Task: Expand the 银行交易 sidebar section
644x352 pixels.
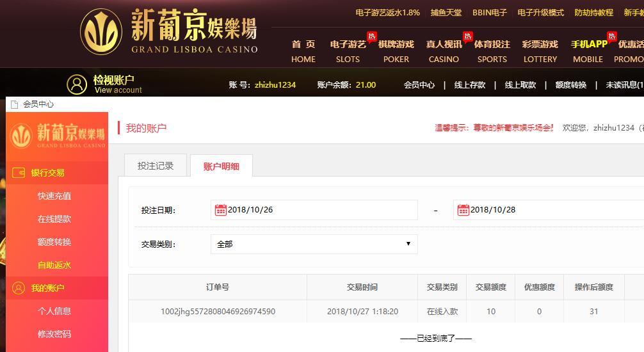Action: [57, 173]
